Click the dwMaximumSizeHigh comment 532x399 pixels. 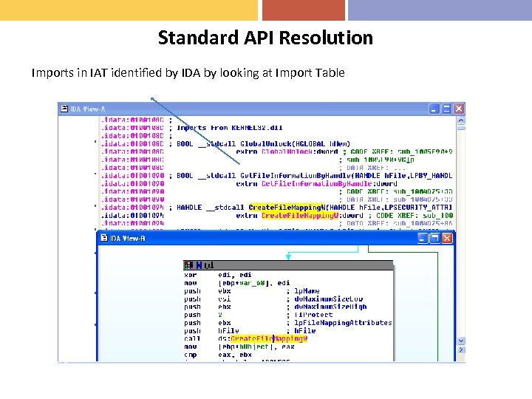(330, 307)
